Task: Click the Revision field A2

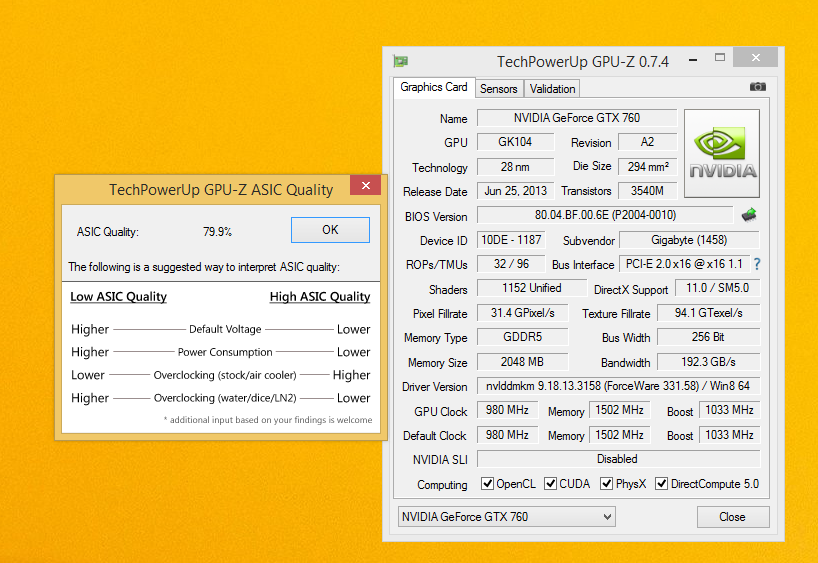Action: click(647, 142)
